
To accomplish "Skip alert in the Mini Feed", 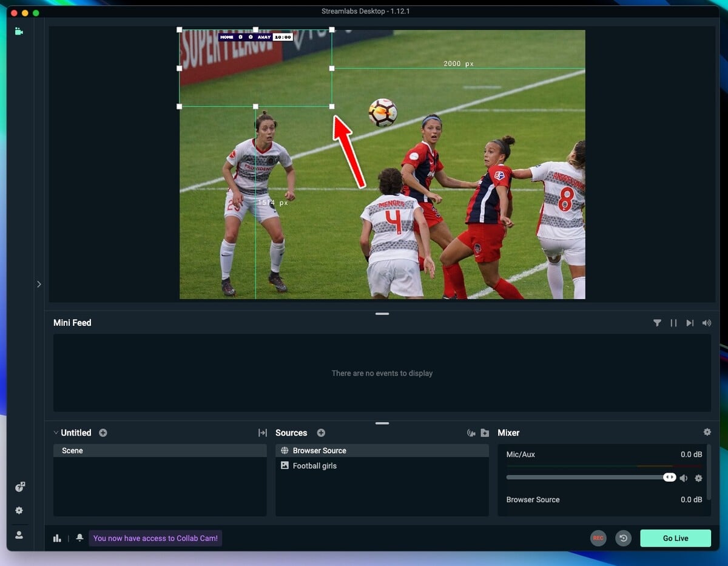I will tap(689, 323).
